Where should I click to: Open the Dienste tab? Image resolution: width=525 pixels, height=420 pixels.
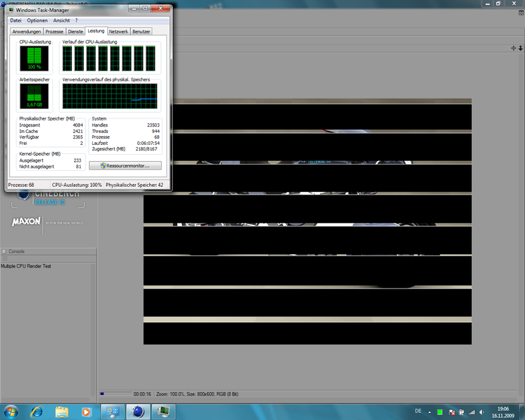76,31
